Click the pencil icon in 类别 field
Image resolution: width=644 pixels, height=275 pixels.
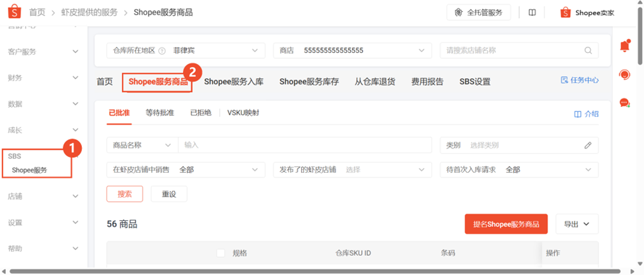click(x=588, y=145)
